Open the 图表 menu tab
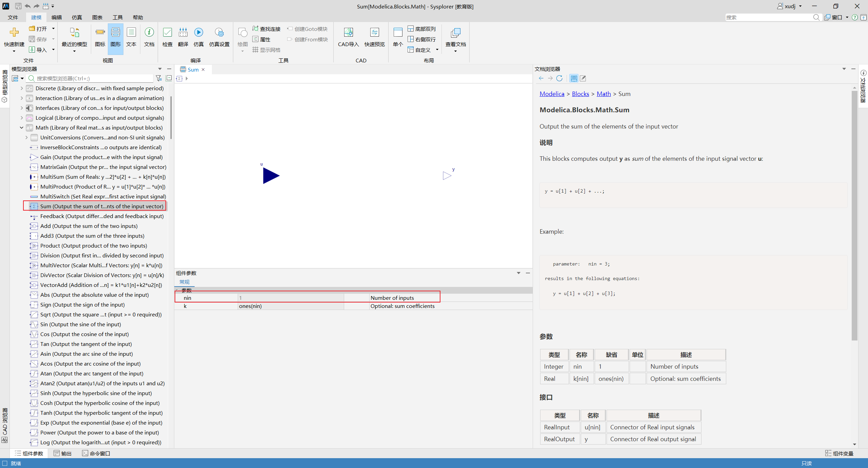The height and width of the screenshot is (468, 868). click(97, 17)
